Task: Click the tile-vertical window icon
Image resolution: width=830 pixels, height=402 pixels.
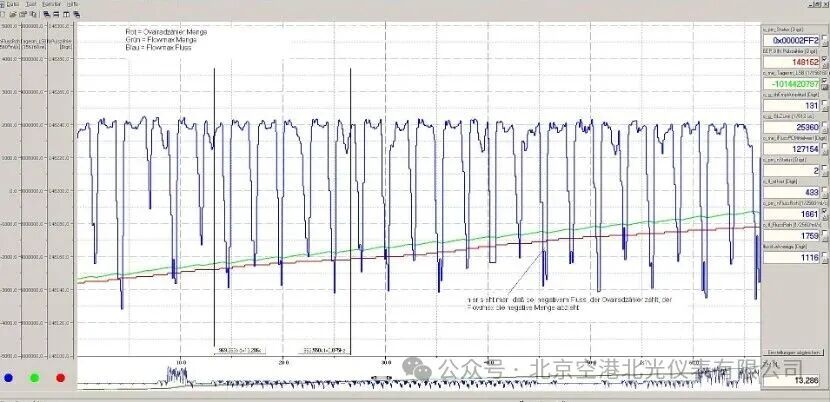Action: [67, 14]
